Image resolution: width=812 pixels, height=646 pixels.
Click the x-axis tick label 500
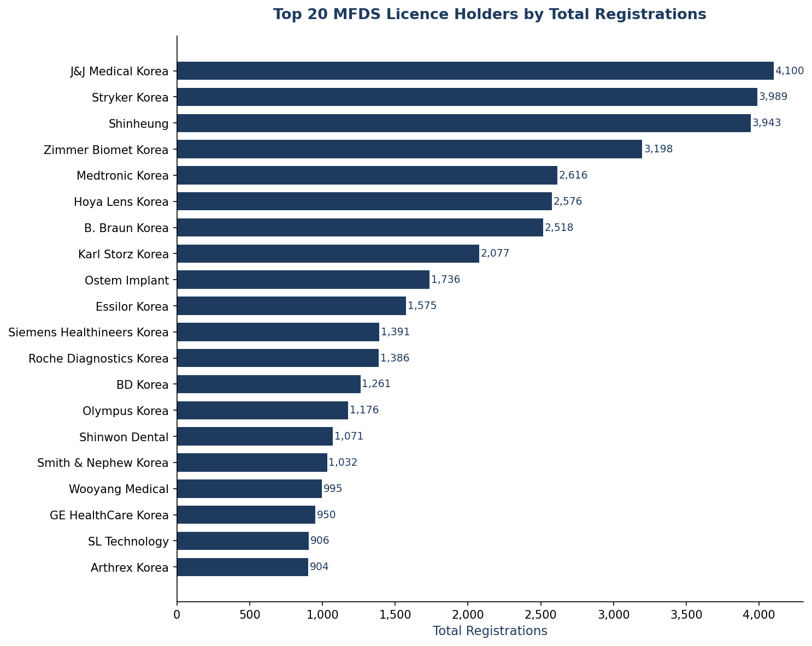[x=250, y=615]
